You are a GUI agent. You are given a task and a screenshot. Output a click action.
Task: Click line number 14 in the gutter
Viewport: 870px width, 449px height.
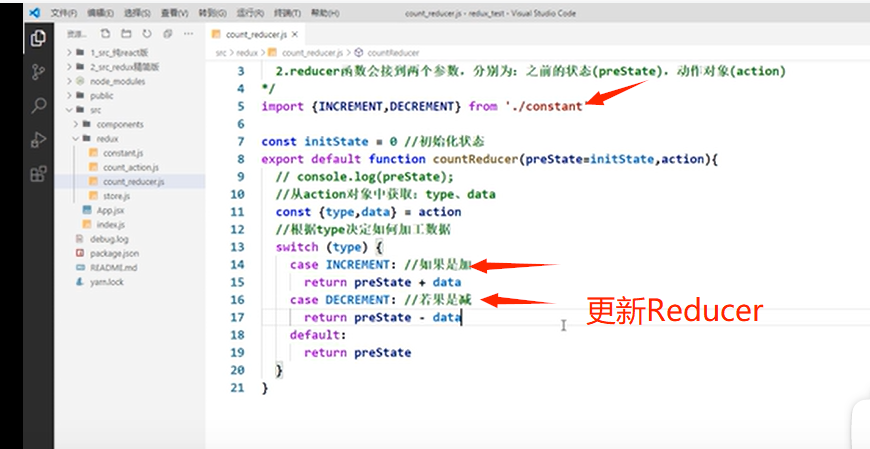coord(237,264)
